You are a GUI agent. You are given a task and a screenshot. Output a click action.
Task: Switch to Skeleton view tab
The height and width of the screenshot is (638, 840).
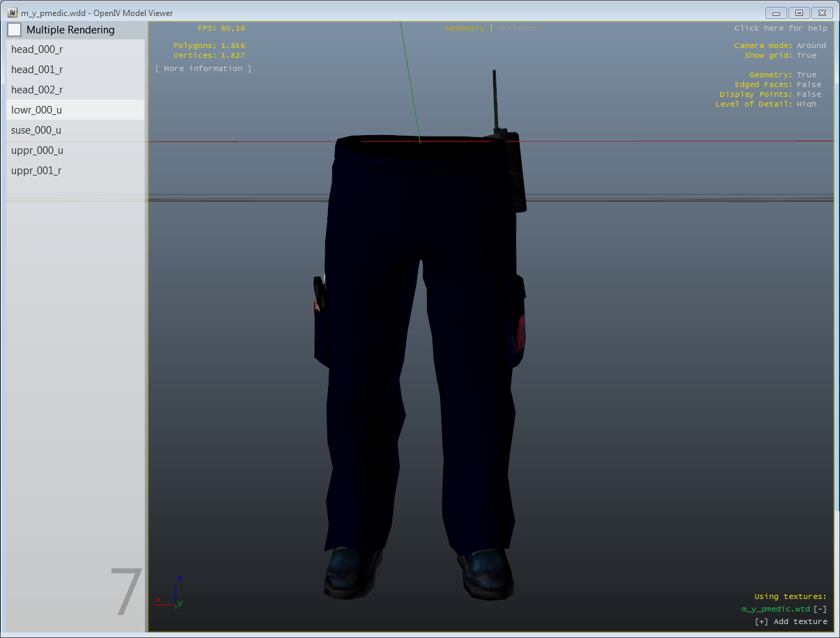coord(517,29)
